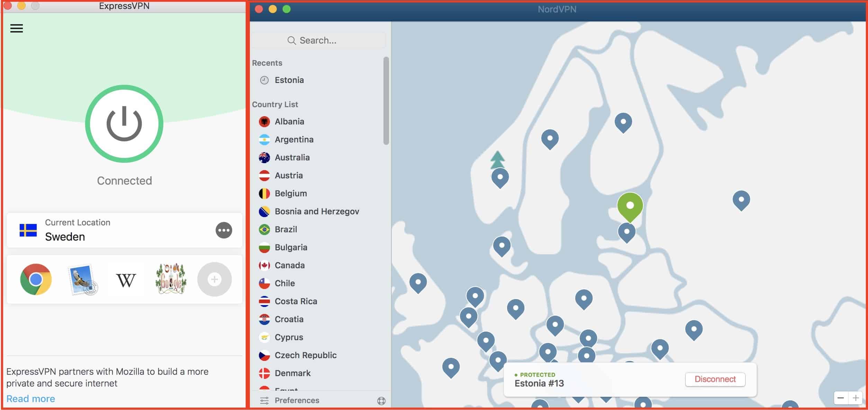Connect to Austria in country list
The image size is (868, 410).
click(289, 176)
